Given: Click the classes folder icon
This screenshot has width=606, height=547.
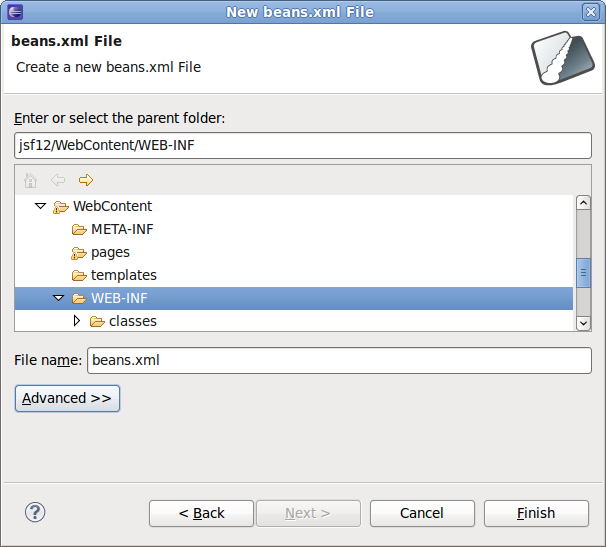Looking at the screenshot, I should click(x=97, y=322).
